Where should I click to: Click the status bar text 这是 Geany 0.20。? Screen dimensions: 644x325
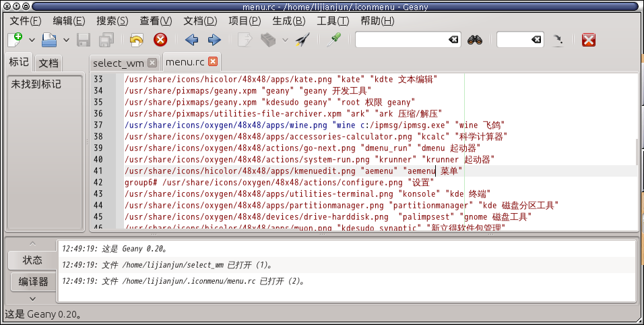tap(43, 314)
